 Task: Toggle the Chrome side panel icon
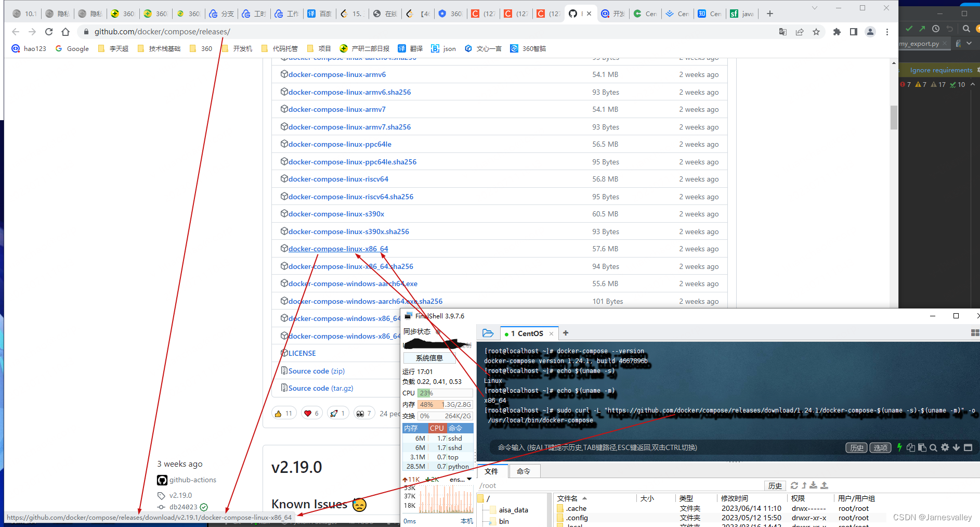coord(854,32)
